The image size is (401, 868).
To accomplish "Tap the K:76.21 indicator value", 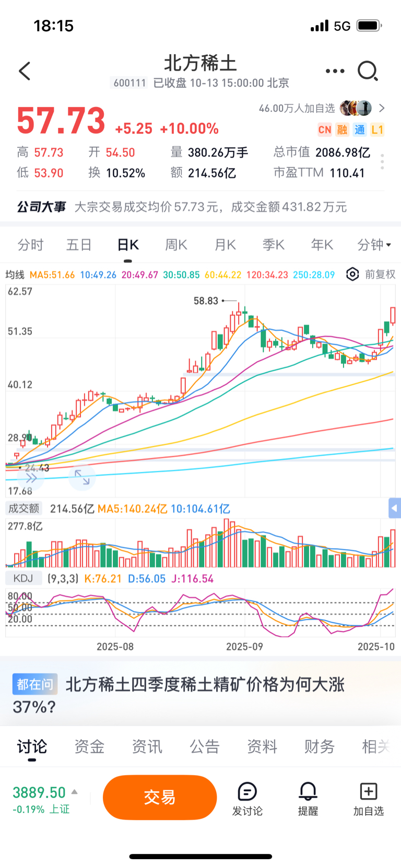I will pos(103,578).
